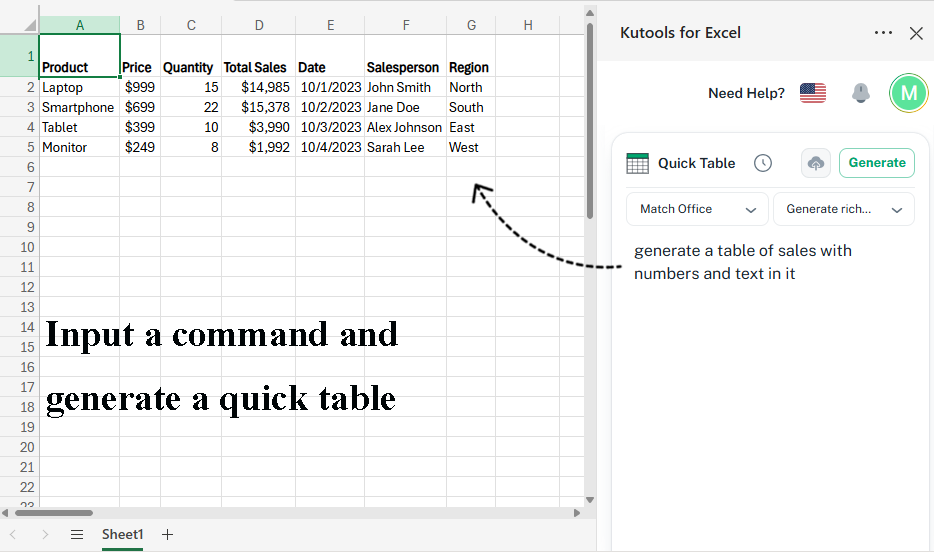Open the Kutools pane options ellipsis menu
The height and width of the screenshot is (552, 934).
(883, 33)
